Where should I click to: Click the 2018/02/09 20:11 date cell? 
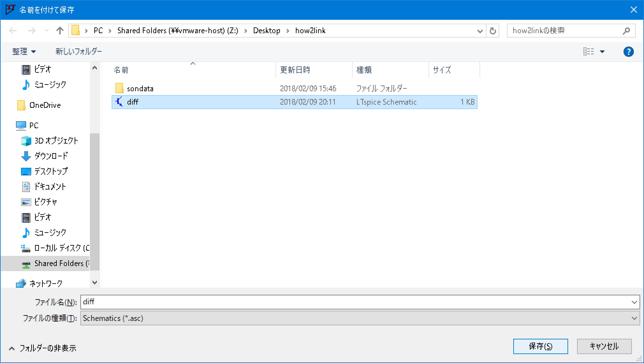(308, 102)
